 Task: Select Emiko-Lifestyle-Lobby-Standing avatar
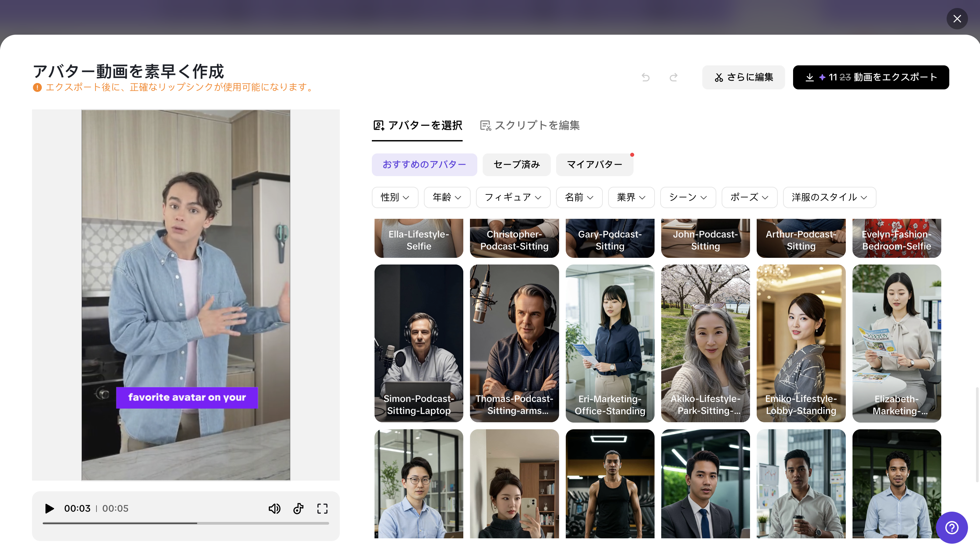801,343
